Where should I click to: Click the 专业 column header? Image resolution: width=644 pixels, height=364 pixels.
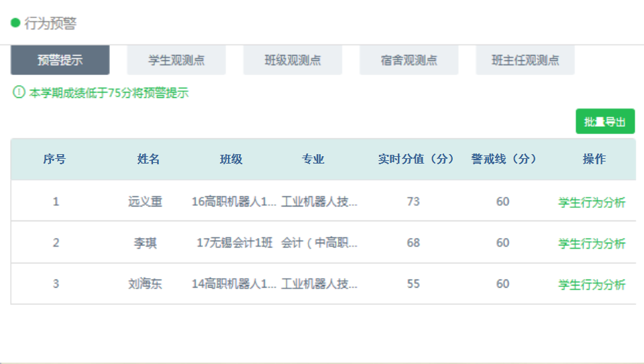pos(313,160)
